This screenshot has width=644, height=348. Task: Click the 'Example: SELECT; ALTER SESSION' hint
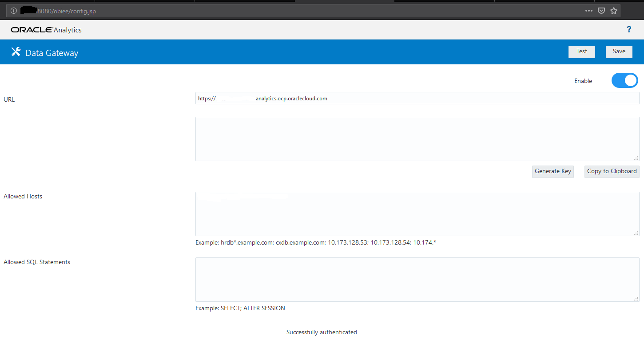[x=240, y=308]
